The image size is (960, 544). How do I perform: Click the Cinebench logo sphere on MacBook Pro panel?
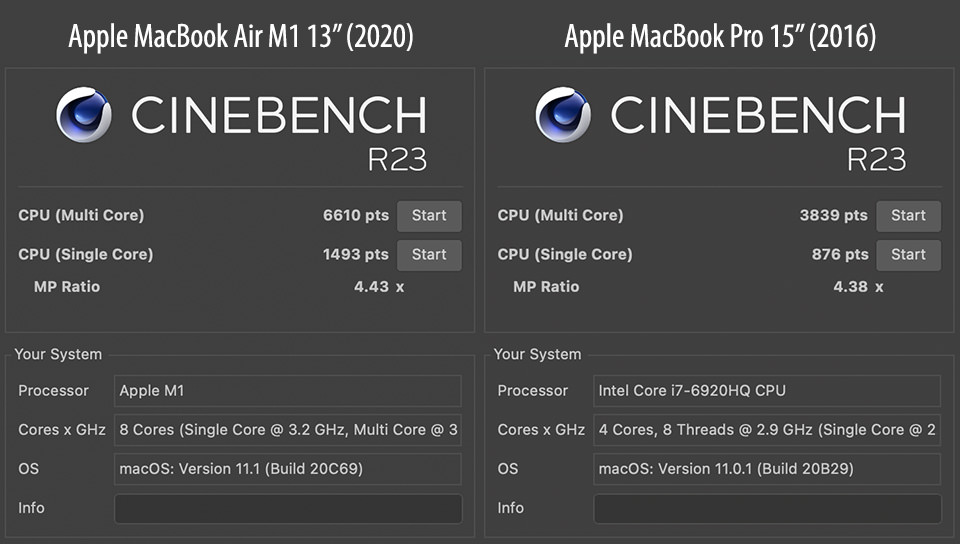pyautogui.click(x=563, y=115)
